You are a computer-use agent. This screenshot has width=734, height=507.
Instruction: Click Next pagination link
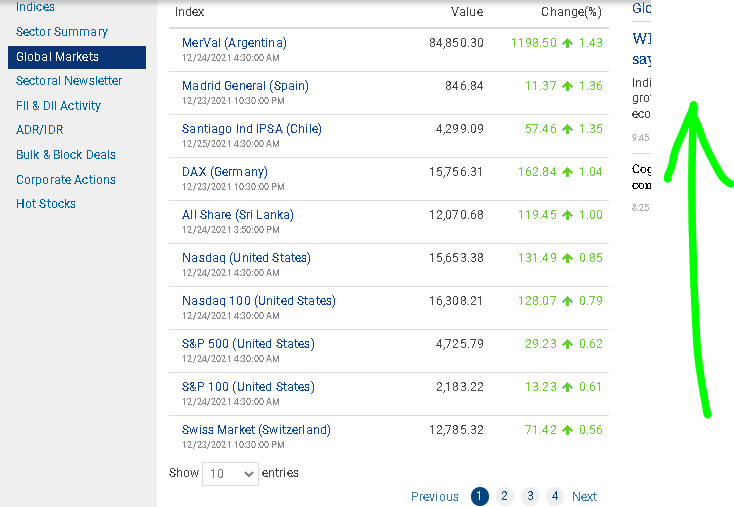[x=584, y=497]
